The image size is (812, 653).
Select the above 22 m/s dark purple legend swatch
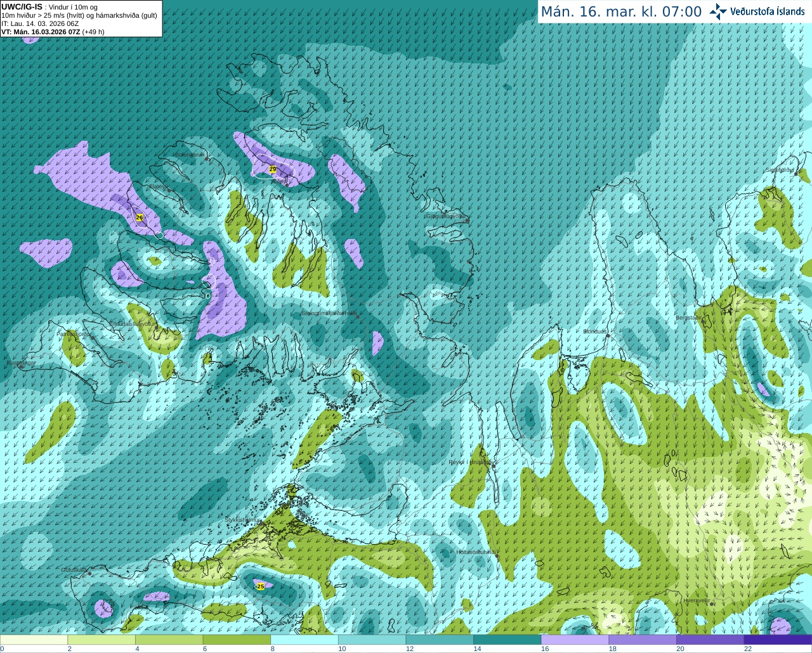click(x=778, y=640)
